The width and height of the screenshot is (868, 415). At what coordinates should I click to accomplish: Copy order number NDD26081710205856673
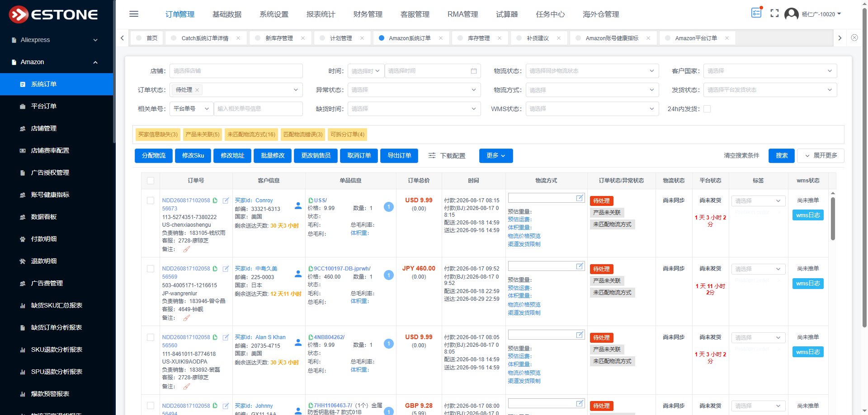point(215,200)
